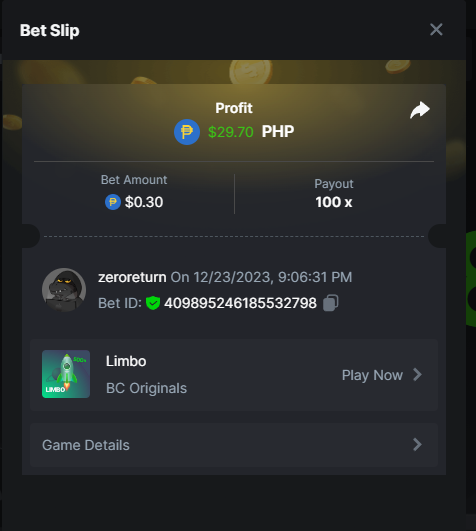Image resolution: width=476 pixels, height=531 pixels.
Task: Click the Play Now chevron arrow
Action: pos(417,375)
